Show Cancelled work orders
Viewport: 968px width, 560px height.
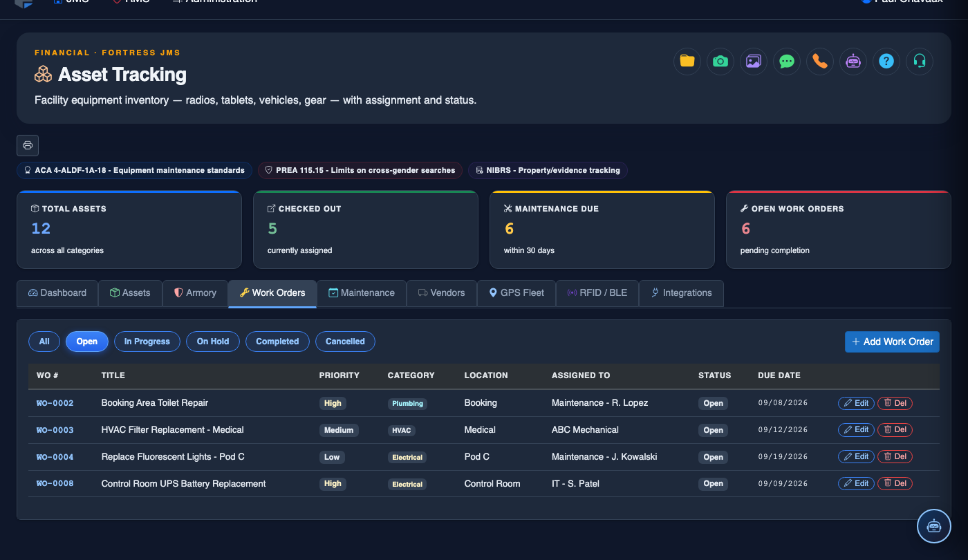pos(345,342)
